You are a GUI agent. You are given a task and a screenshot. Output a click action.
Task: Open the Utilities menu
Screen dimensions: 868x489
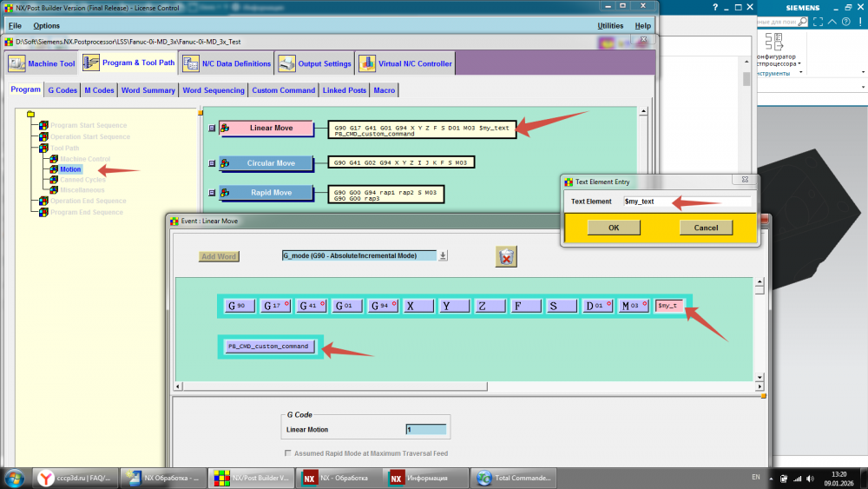click(610, 26)
